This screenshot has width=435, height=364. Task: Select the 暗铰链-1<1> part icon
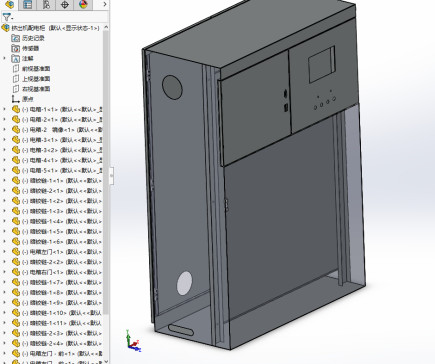pyautogui.click(x=16, y=180)
